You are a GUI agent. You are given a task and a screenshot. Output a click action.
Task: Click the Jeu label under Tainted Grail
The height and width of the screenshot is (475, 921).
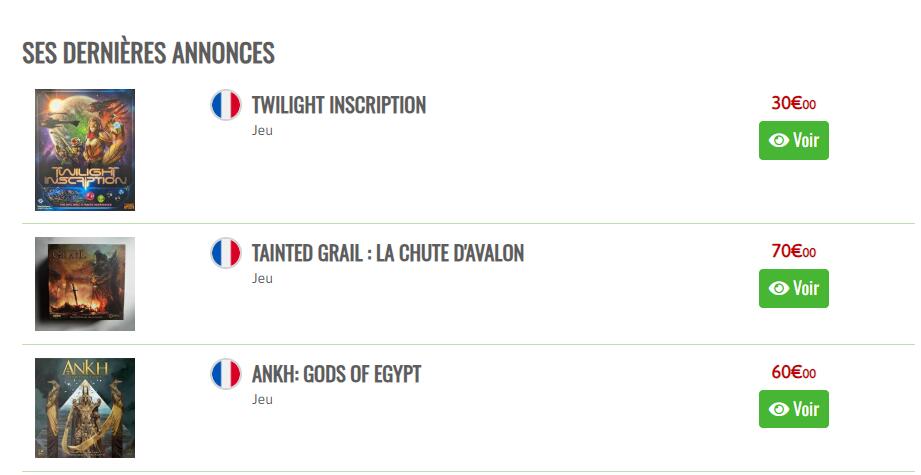click(x=262, y=278)
